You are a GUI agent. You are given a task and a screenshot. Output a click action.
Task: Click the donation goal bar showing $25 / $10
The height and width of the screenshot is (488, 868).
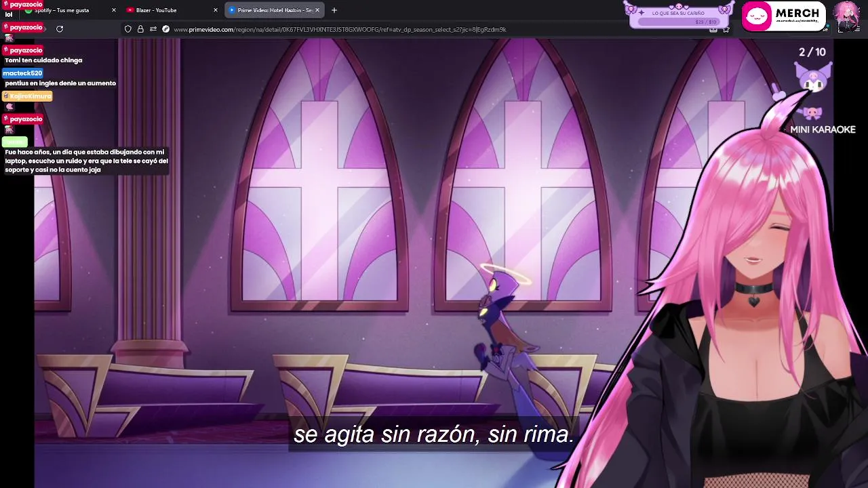(x=678, y=22)
